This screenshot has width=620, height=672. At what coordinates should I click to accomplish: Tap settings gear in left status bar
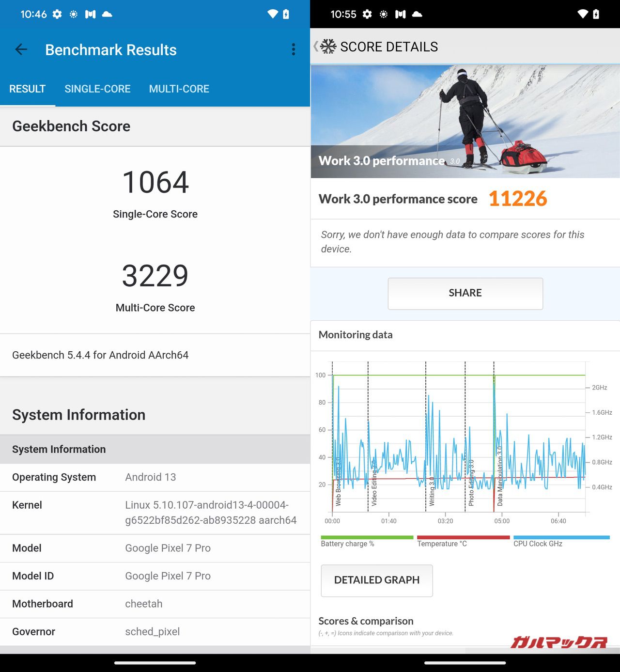(57, 14)
